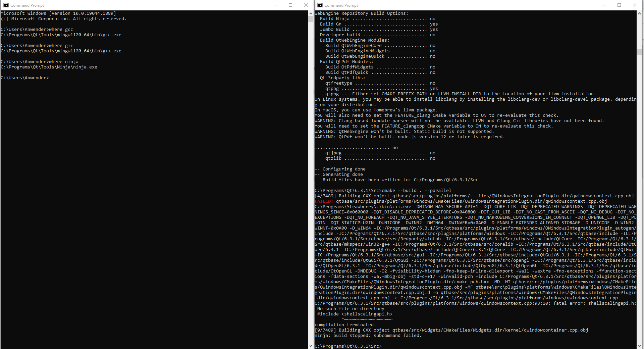644x349 pixels.
Task: Click the left window's Command Prompt title text
Action: click(27, 5)
